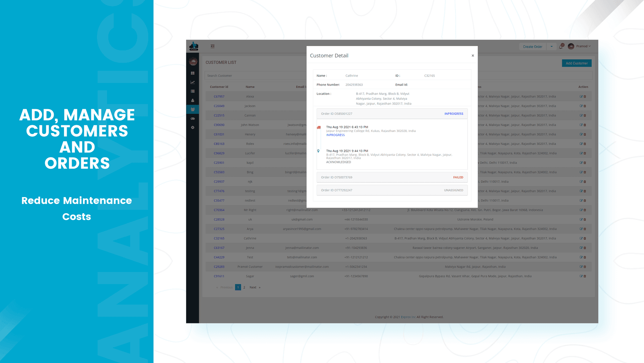This screenshot has width=644, height=363.
Task: Click the delete icon for customer uk C28528
Action: coord(585,219)
